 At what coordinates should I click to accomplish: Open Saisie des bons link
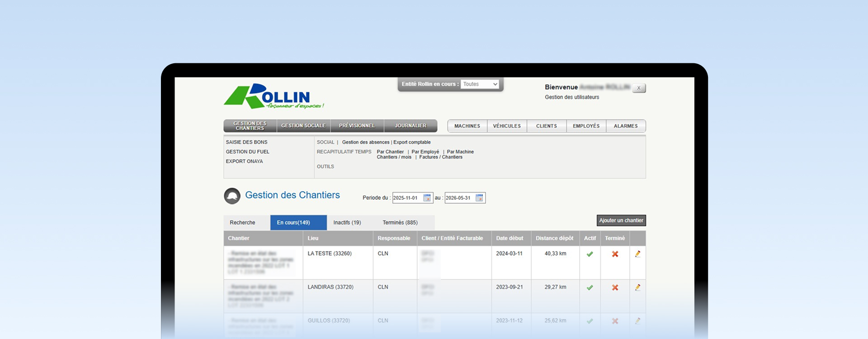tap(247, 142)
